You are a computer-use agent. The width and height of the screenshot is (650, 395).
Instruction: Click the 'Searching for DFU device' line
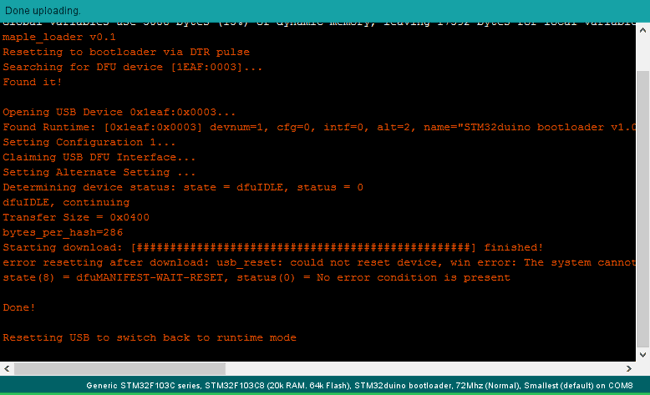pos(132,67)
